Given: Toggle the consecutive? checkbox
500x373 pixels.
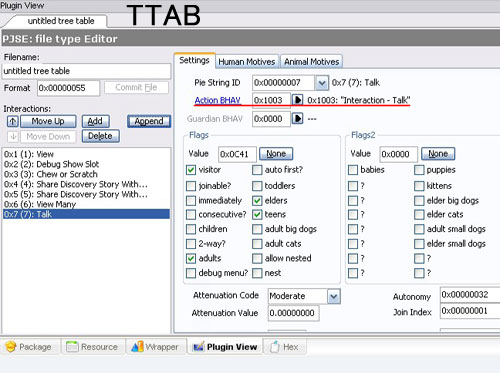Looking at the screenshot, I should [191, 214].
